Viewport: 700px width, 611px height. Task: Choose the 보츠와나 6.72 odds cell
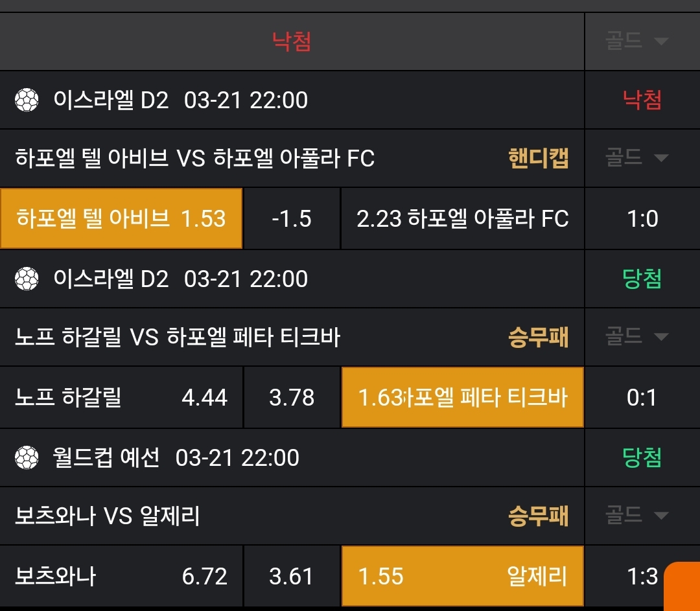[x=121, y=576]
